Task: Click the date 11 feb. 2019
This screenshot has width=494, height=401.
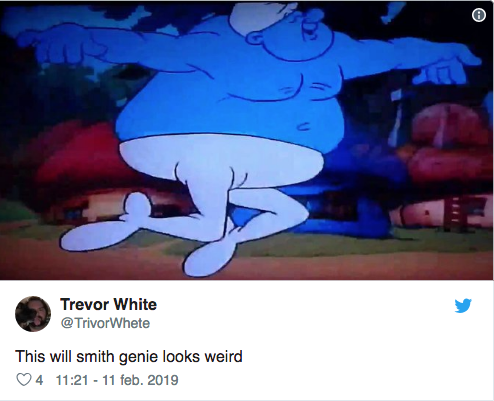Action: click(140, 380)
